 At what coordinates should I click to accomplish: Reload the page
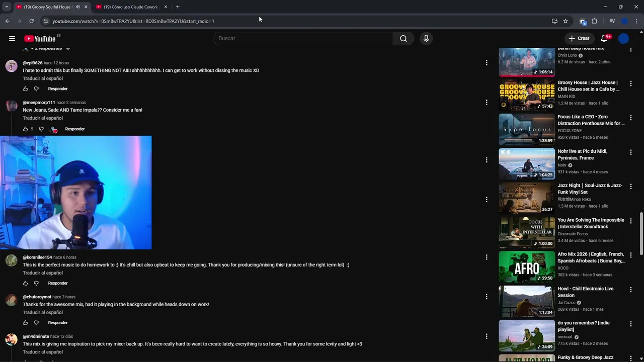pyautogui.click(x=31, y=21)
